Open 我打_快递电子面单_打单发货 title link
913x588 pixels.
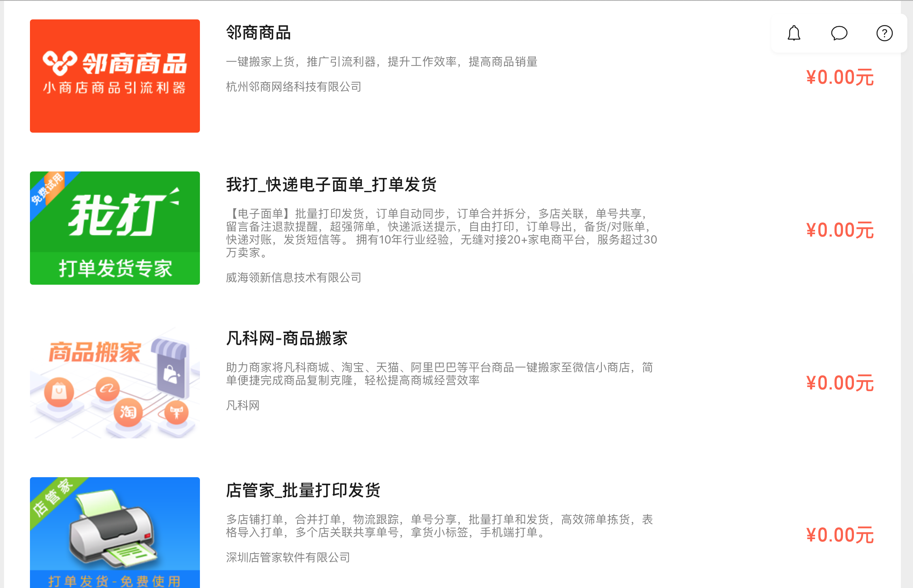click(x=331, y=185)
